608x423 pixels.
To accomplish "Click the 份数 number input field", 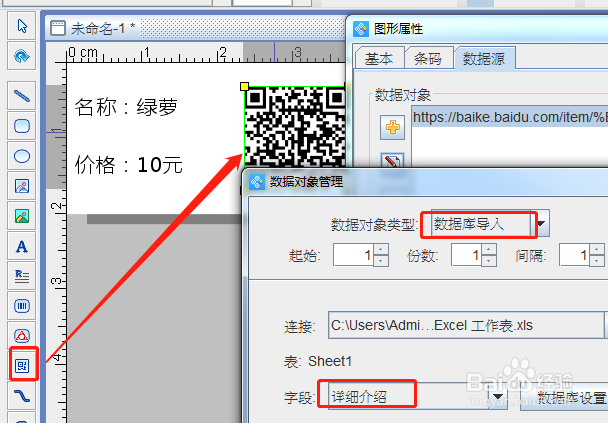I will tap(466, 255).
